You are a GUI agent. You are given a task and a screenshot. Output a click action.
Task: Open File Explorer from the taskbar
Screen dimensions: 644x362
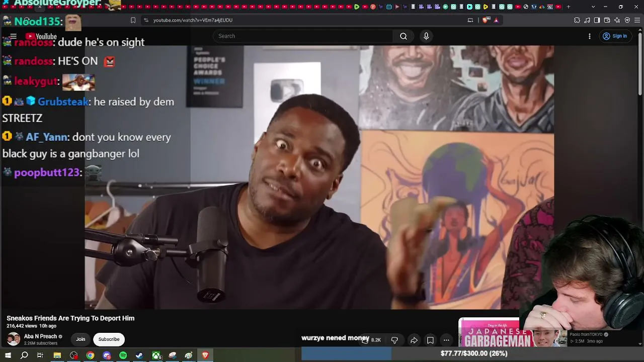click(x=57, y=355)
